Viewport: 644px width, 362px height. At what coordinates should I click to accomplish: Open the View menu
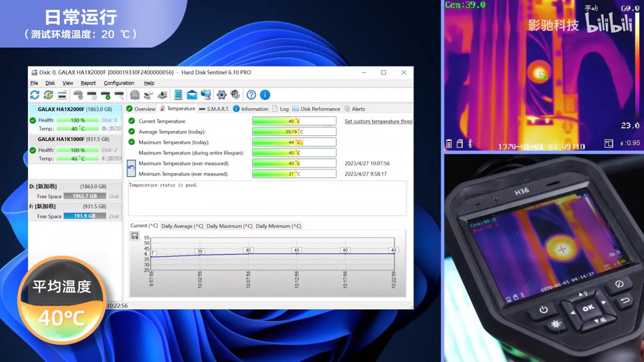[68, 83]
